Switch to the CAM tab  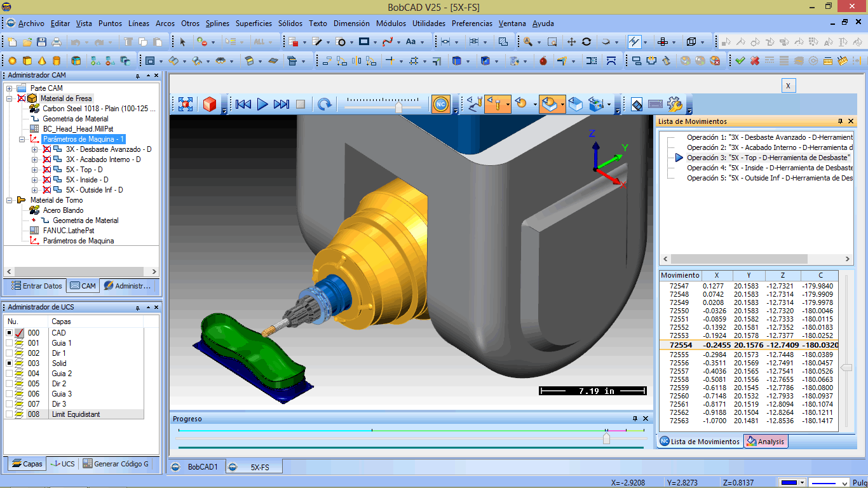coord(83,286)
